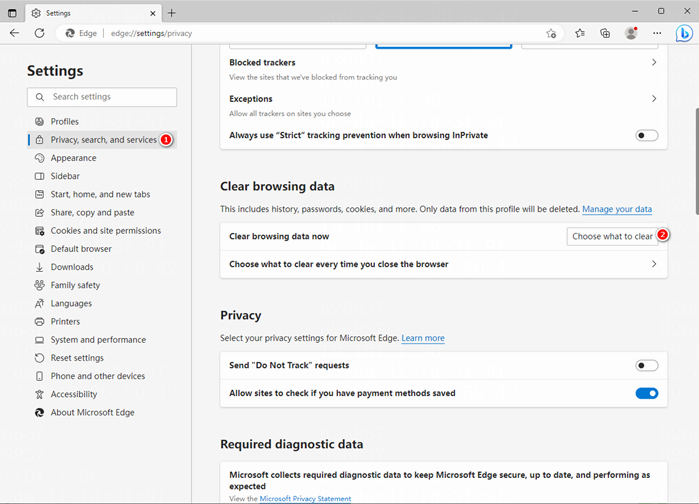Go back with the browser back arrow
Viewport: 699px width, 504px height.
[14, 33]
